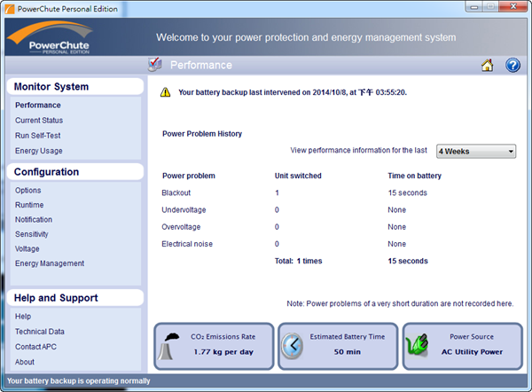Go to Options under Configuration

point(27,191)
